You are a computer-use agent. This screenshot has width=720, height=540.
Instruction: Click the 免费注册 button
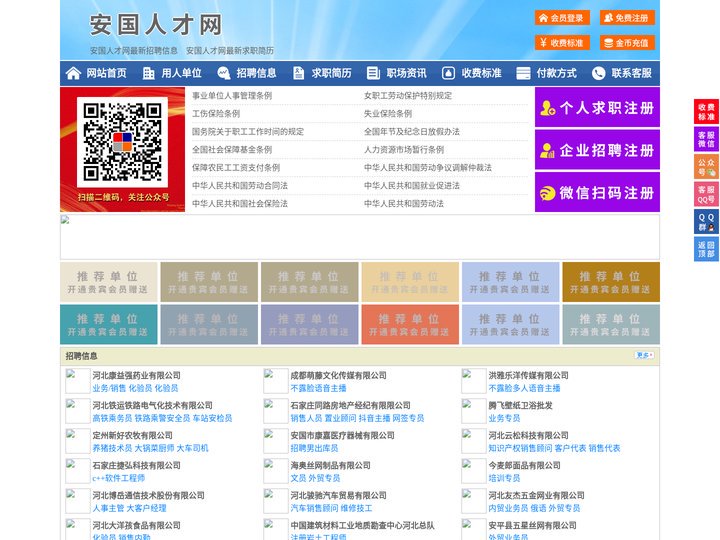point(627,18)
